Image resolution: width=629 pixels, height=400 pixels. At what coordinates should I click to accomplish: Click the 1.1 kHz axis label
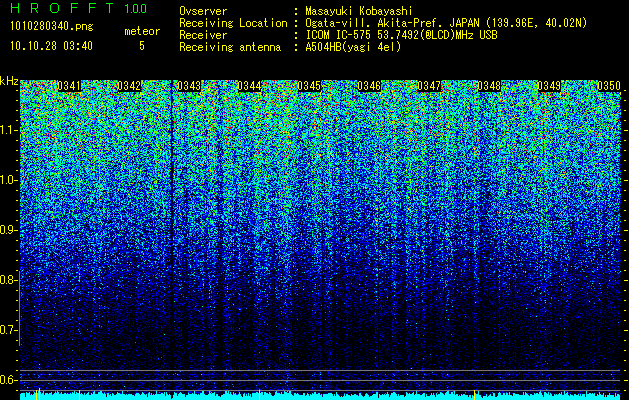point(8,130)
